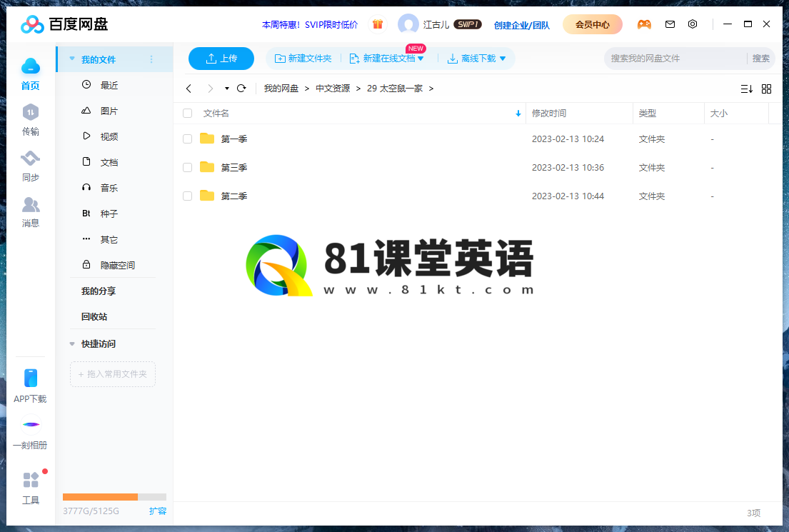Click 扩容 expand storage link
The height and width of the screenshot is (532, 789).
pos(158,511)
